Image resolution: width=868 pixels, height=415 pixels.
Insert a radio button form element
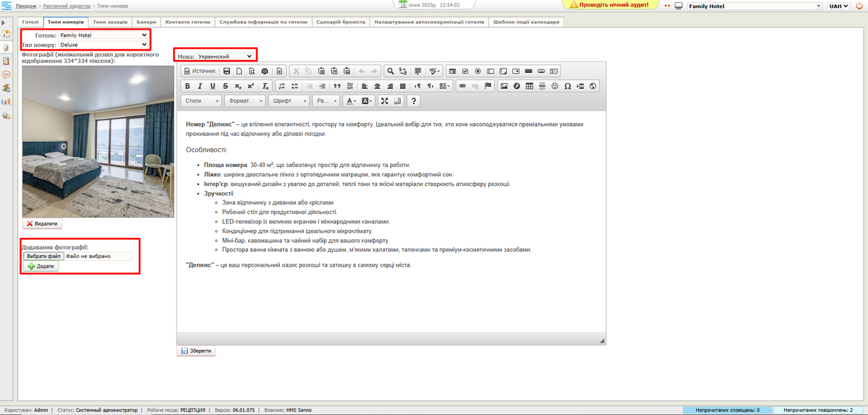click(x=477, y=71)
